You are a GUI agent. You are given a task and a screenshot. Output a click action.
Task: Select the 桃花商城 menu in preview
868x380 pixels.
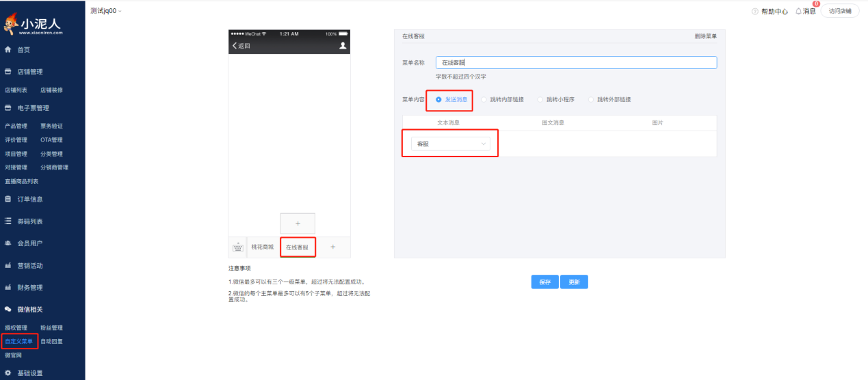coord(263,247)
